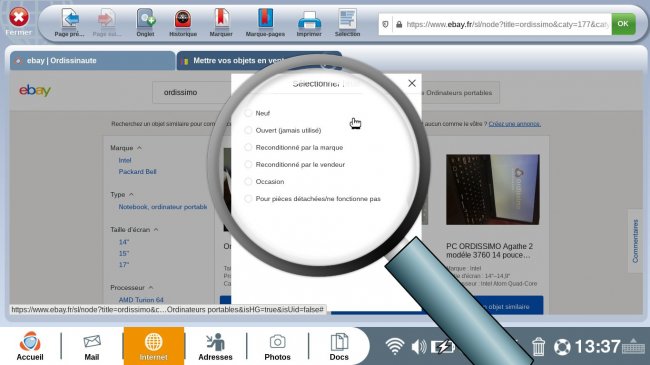Open a new Onglet from the toolbar
Image resolution: width=650 pixels, height=365 pixels.
coord(146,19)
